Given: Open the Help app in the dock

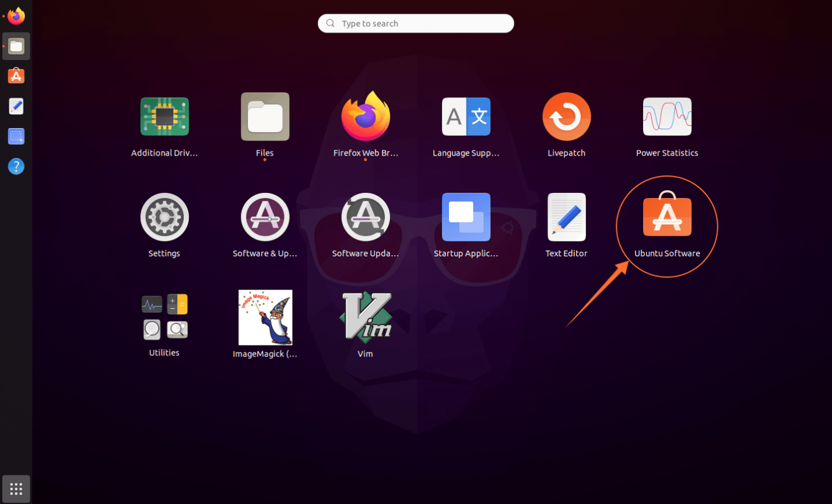Looking at the screenshot, I should (x=16, y=166).
